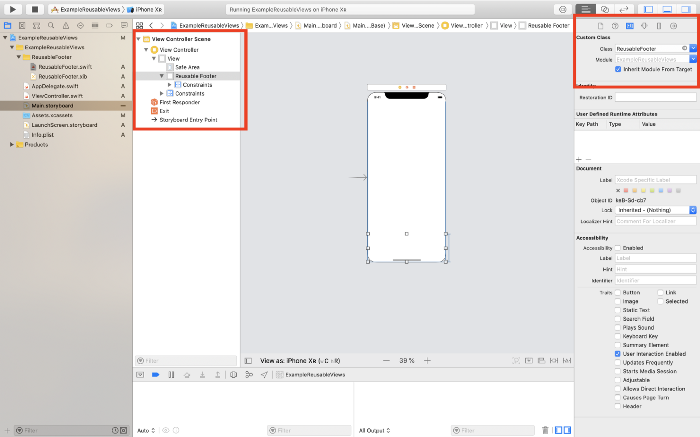This screenshot has height=437, width=700.
Task: Show the Version editor
Action: (624, 9)
